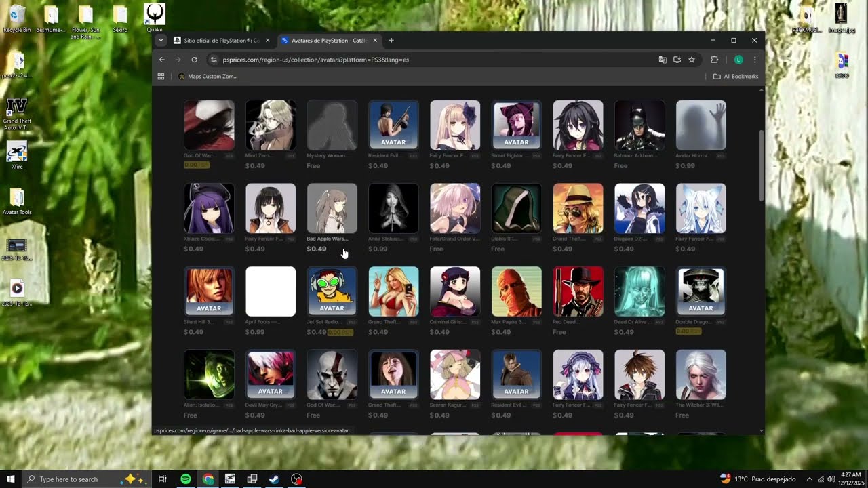
Task: Open the Dead Or Alive avatar thumbnail
Action: tap(639, 291)
